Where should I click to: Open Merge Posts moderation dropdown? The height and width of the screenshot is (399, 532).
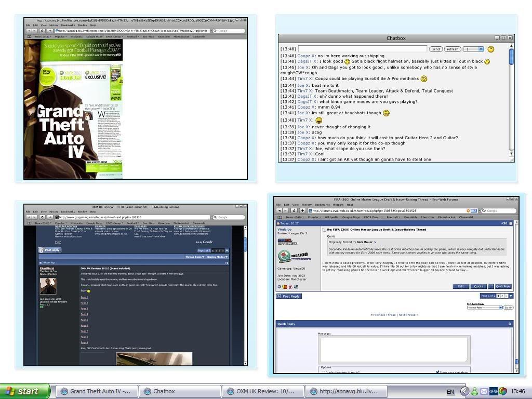(x=485, y=308)
